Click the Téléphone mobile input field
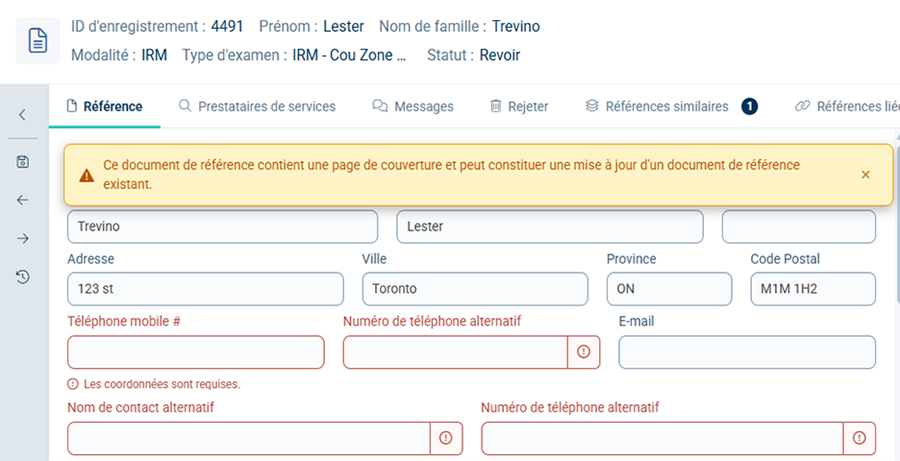Viewport: 900px width, 461px height. click(196, 352)
